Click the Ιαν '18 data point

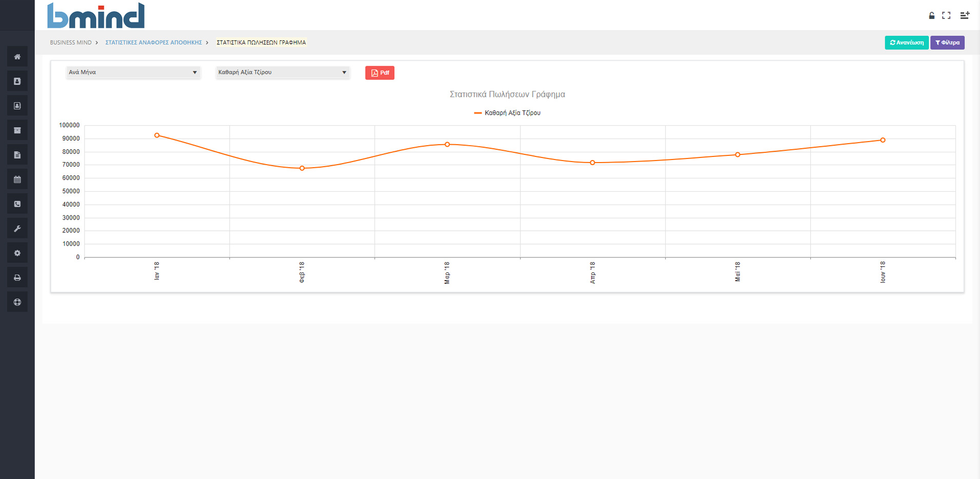click(157, 135)
